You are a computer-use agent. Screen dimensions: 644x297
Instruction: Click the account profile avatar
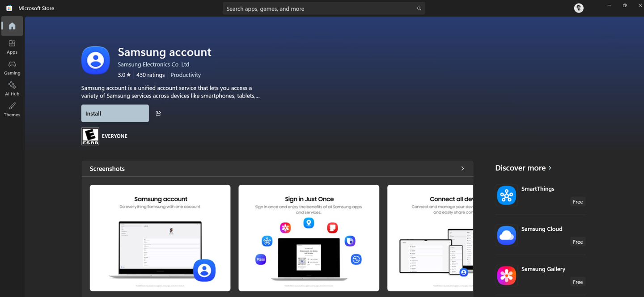[578, 8]
